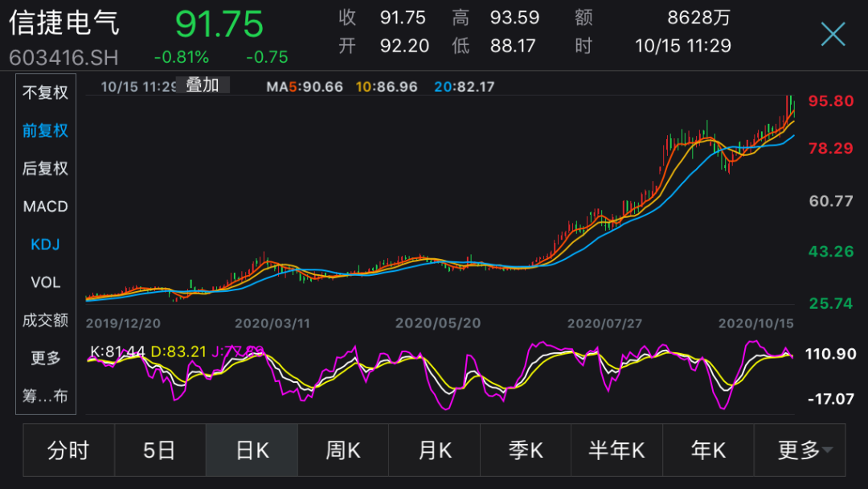Click the low value 88.17
This screenshot has width=868, height=489.
pos(513,46)
